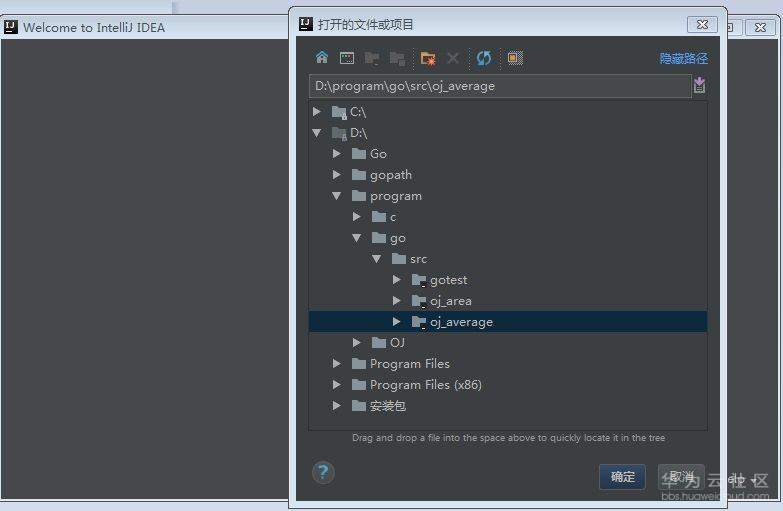The image size is (783, 511).
Task: Select the program folder row
Action: [508, 196]
